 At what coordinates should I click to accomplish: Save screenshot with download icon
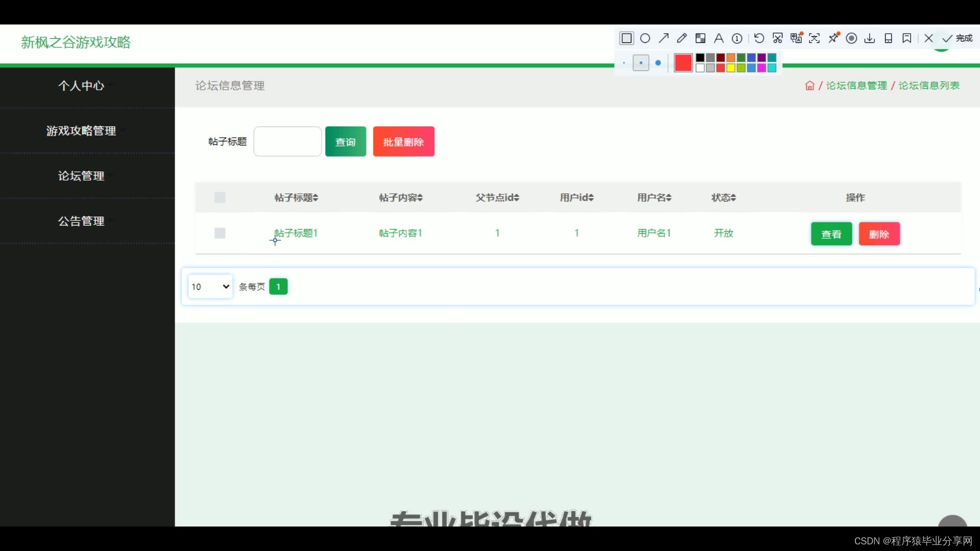point(870,38)
